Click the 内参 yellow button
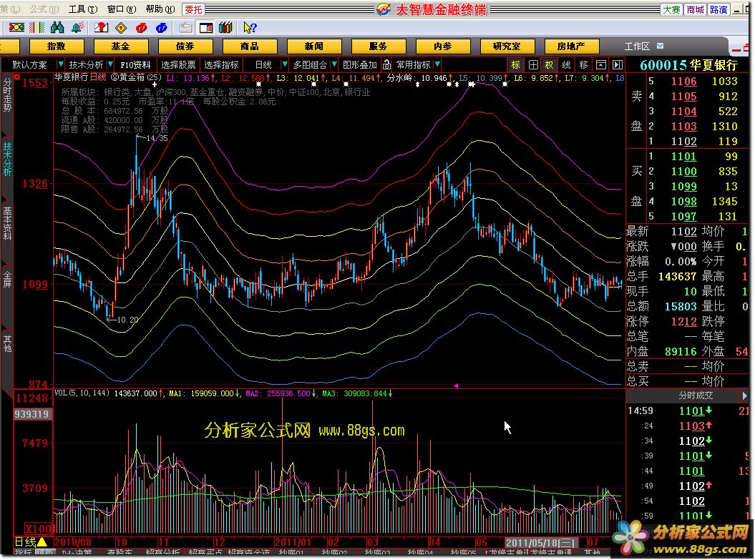The image size is (755, 560). pyautogui.click(x=442, y=46)
